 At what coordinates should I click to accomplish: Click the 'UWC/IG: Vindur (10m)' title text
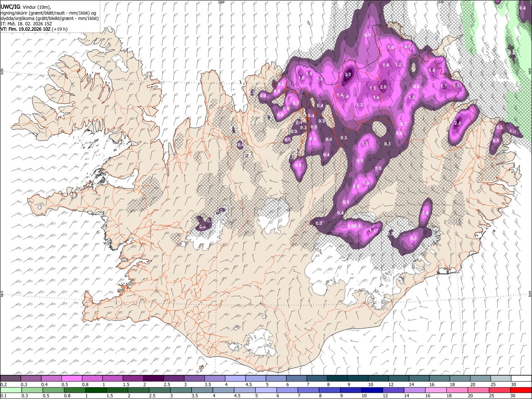[x=25, y=7]
